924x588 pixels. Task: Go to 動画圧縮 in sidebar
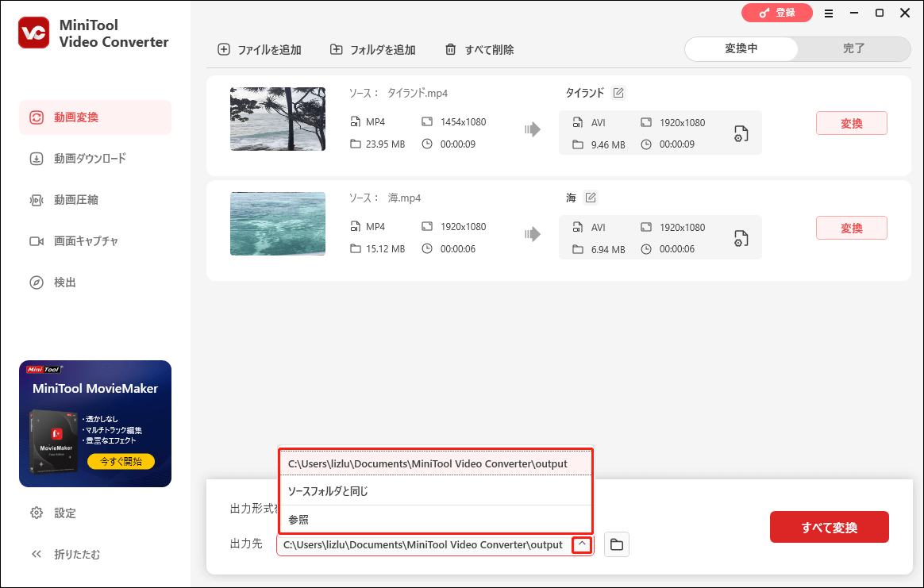[64, 200]
